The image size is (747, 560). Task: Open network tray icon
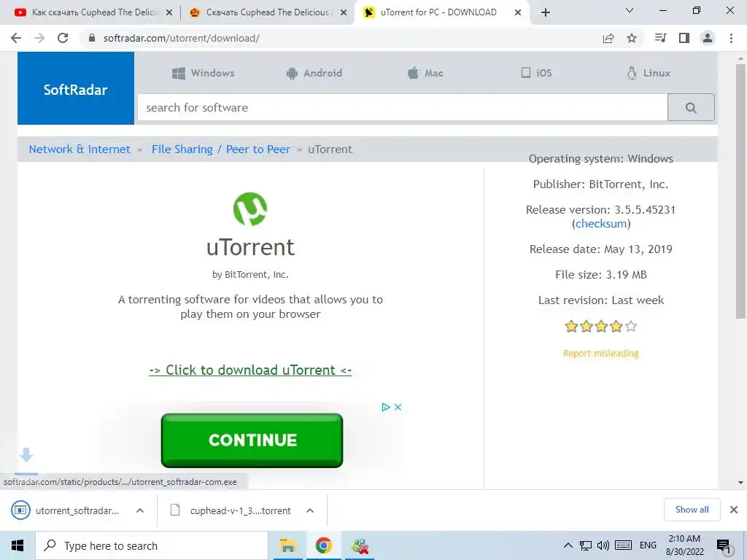[x=586, y=545]
